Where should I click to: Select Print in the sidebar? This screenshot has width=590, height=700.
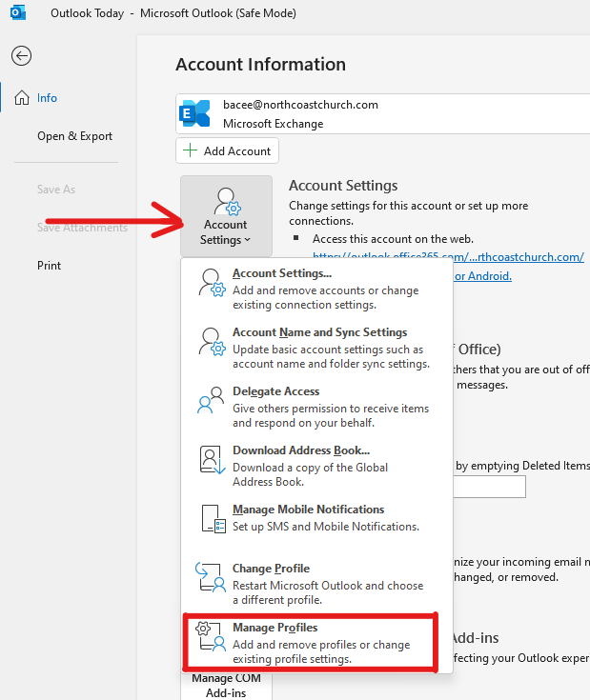[49, 266]
